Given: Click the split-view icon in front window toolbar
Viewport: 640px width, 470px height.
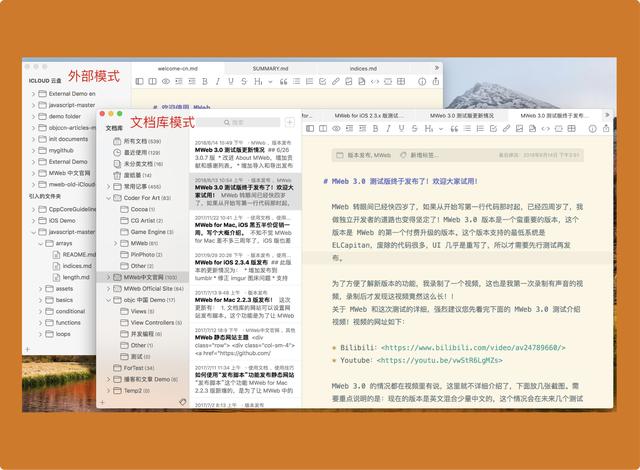Looking at the screenshot, I should click(x=323, y=129).
